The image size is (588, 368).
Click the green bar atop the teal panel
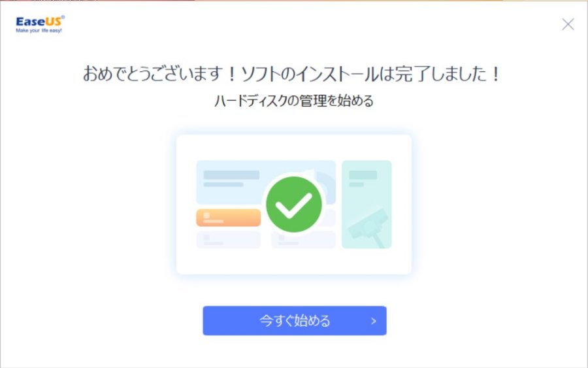click(363, 175)
